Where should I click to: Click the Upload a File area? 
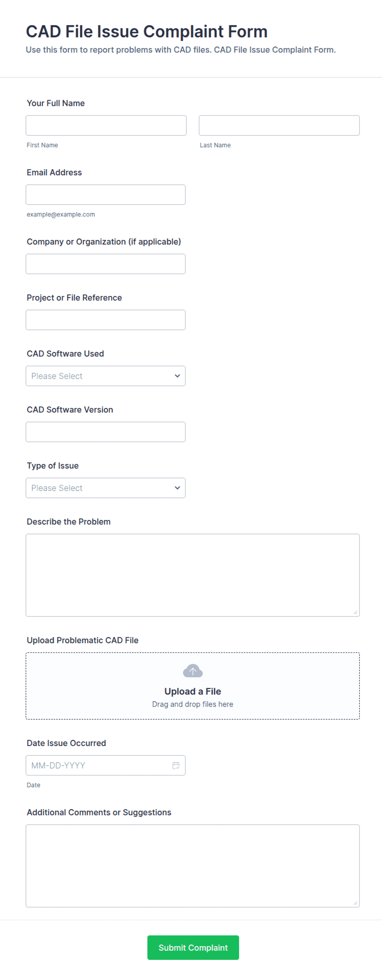[193, 686]
